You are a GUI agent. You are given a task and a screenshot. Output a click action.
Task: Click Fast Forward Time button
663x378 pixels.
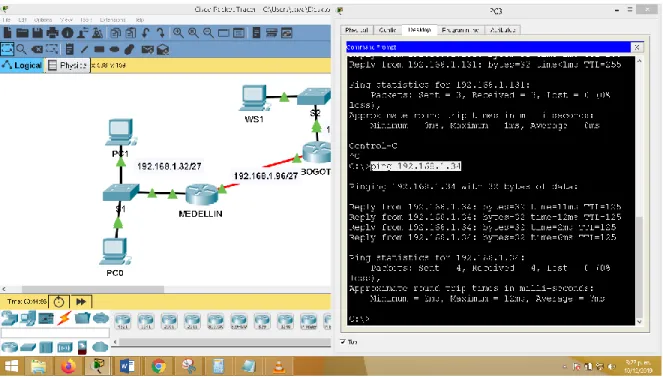[81, 301]
